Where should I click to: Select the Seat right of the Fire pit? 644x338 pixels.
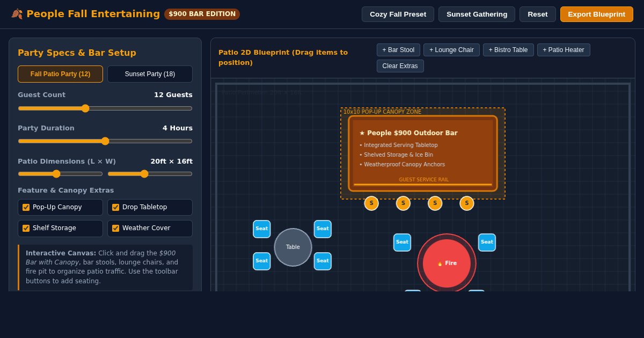[487, 243]
